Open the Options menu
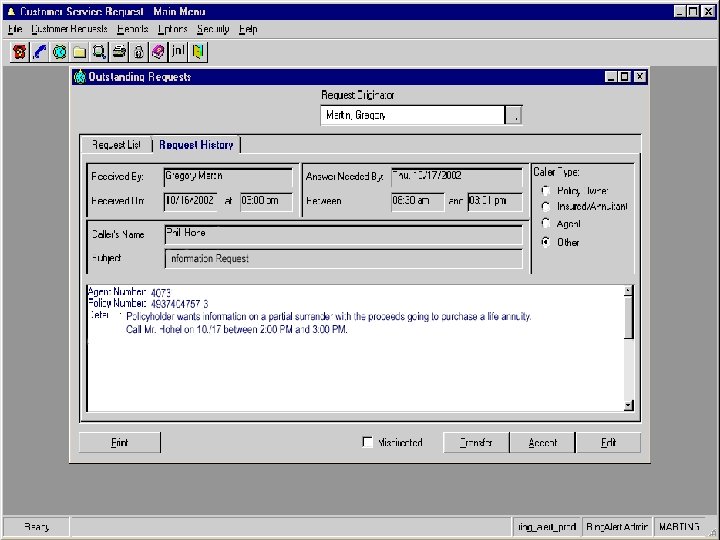 pos(173,29)
